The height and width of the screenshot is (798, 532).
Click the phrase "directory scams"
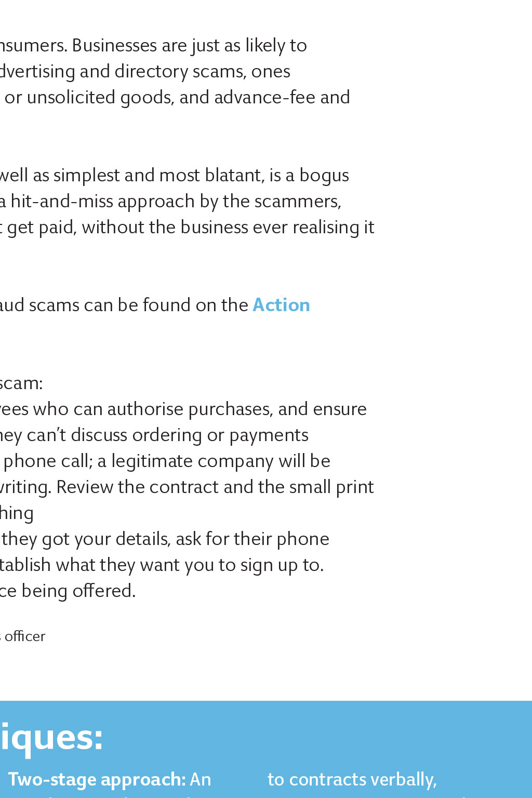(x=180, y=71)
